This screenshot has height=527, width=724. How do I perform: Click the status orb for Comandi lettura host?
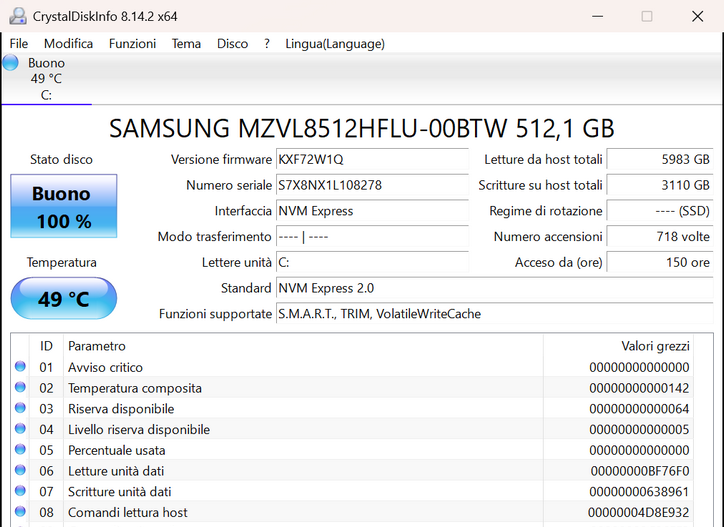coord(20,511)
